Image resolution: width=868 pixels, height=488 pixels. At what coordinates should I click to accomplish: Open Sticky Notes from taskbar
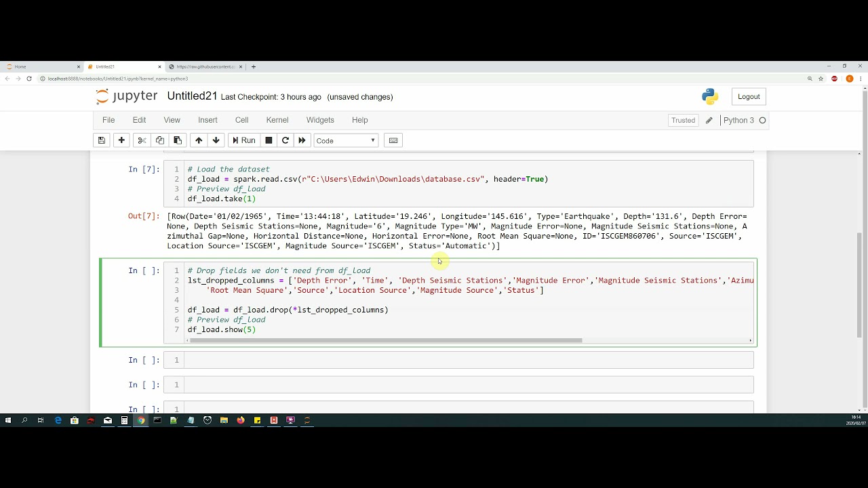pos(257,420)
